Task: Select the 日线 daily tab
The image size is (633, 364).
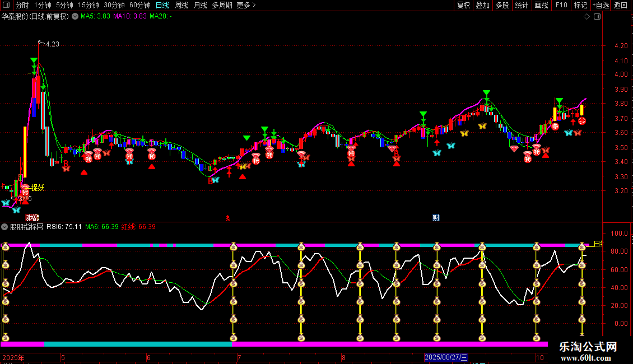Action: 162,5
